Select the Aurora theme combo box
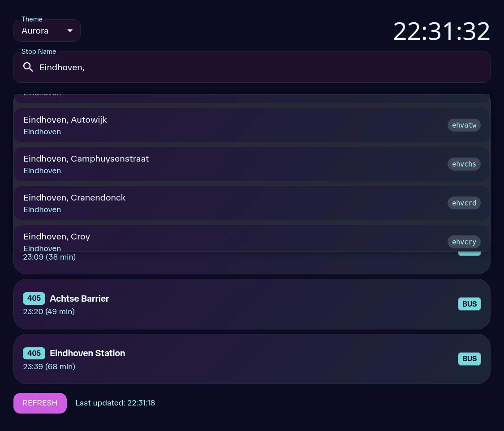Viewport: 504px width, 431px height. coord(43,31)
